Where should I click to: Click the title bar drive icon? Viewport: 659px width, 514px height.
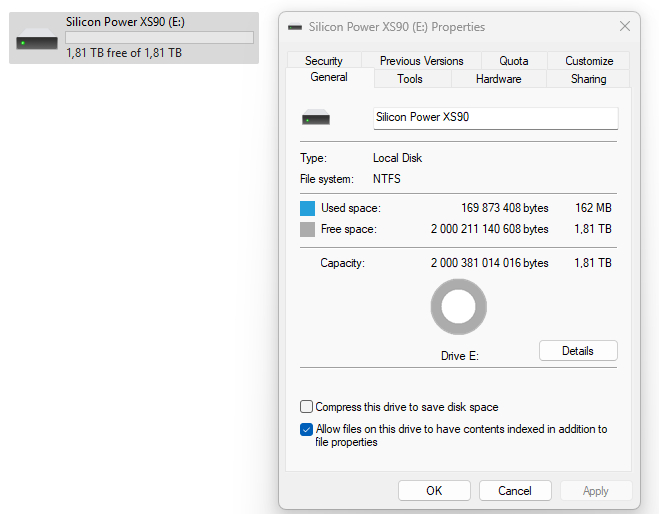(295, 27)
